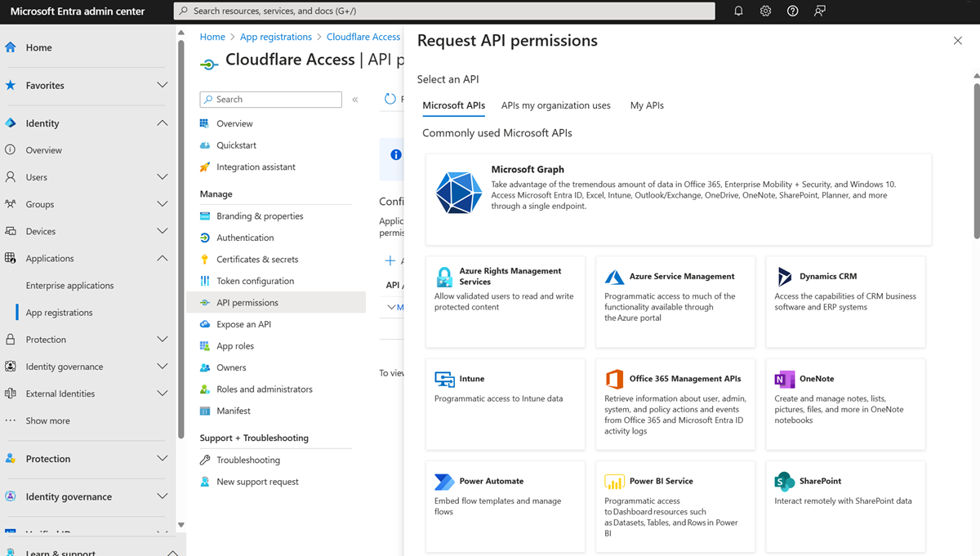Select the Power Automate API
The image size is (980, 556).
(x=505, y=506)
